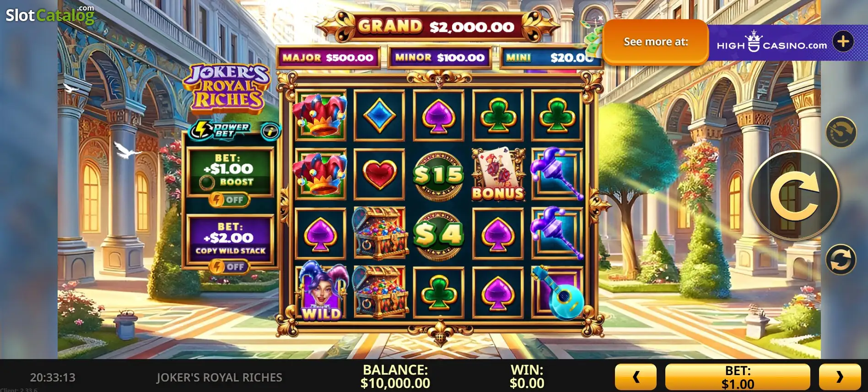Toggle the Copy Wild Stack OFF switch
Viewport: 868px width, 392px height.
[229, 267]
